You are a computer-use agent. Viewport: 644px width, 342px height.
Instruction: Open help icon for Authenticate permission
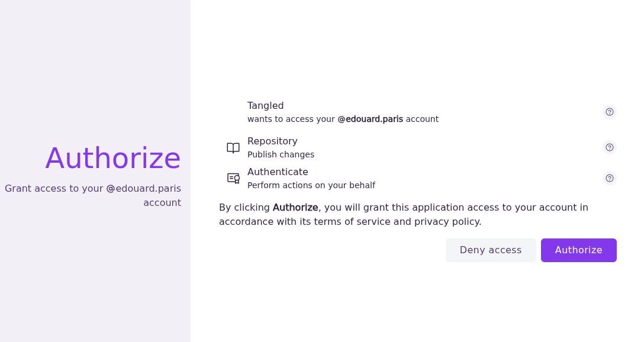pos(610,178)
